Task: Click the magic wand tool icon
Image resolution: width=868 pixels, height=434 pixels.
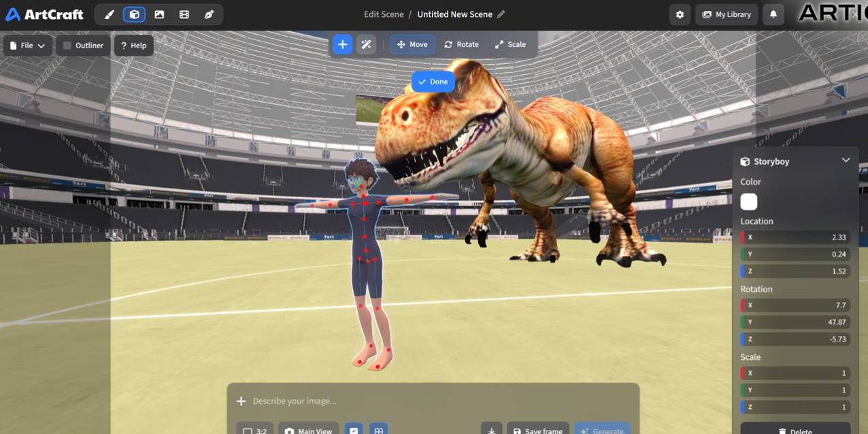Action: tap(366, 44)
